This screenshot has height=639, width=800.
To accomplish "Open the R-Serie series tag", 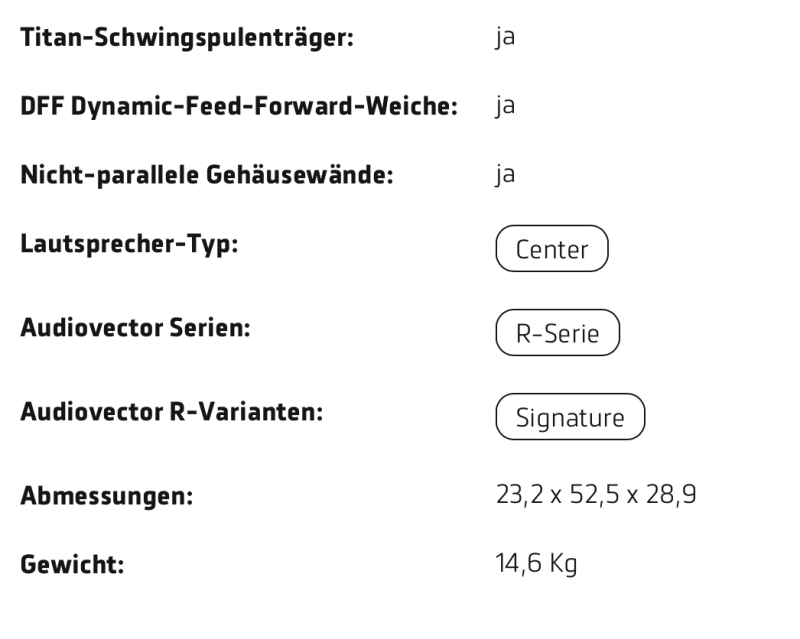I will [557, 333].
